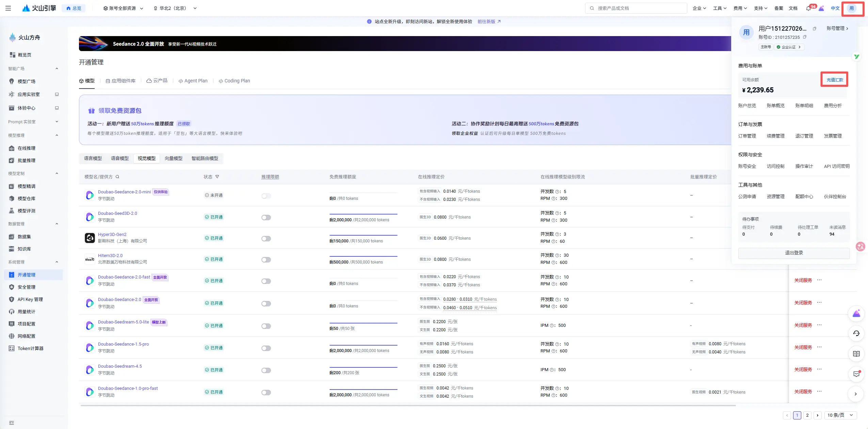The width and height of the screenshot is (868, 429).
Task: Switch to the 应用组件库 tab
Action: tap(120, 81)
